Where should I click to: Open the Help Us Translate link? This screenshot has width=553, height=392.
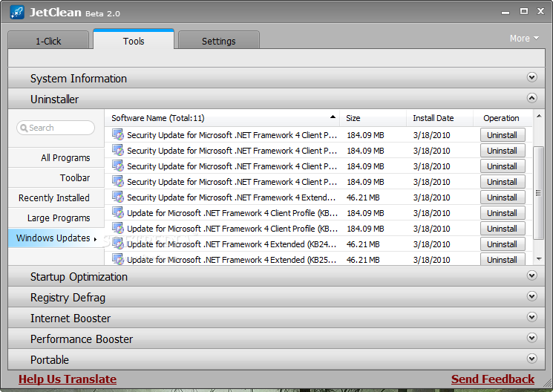[x=68, y=379]
